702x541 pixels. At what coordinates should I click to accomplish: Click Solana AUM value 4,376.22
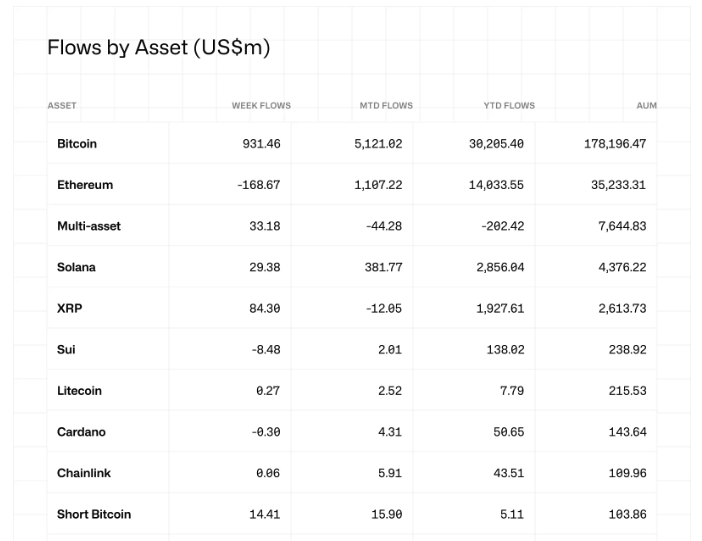point(622,267)
